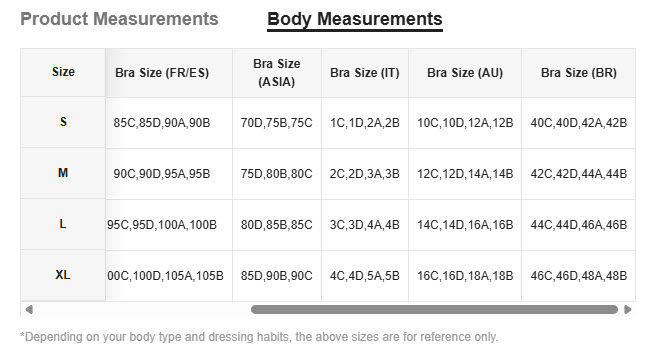The image size is (653, 360).
Task: Switch to the Product Measurements tab
Action: [x=119, y=19]
